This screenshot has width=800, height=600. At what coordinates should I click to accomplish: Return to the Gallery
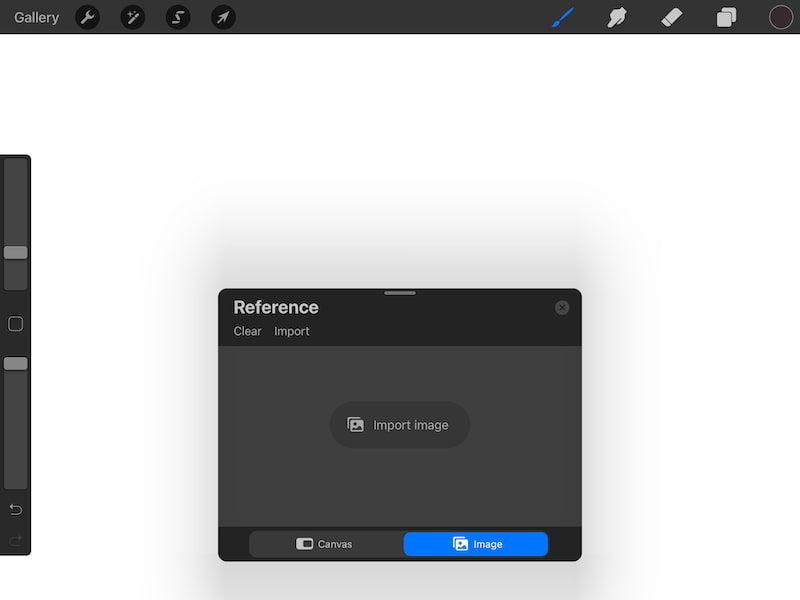[x=36, y=17]
